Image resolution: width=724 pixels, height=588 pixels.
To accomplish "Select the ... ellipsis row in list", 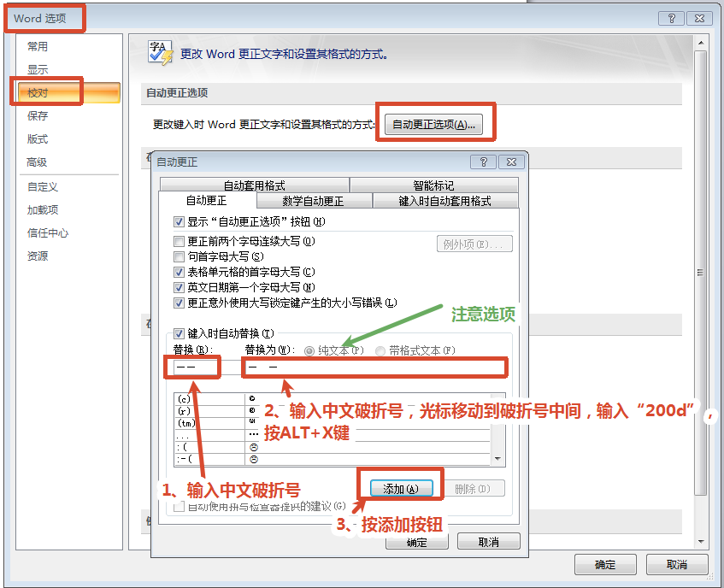I will [333, 435].
